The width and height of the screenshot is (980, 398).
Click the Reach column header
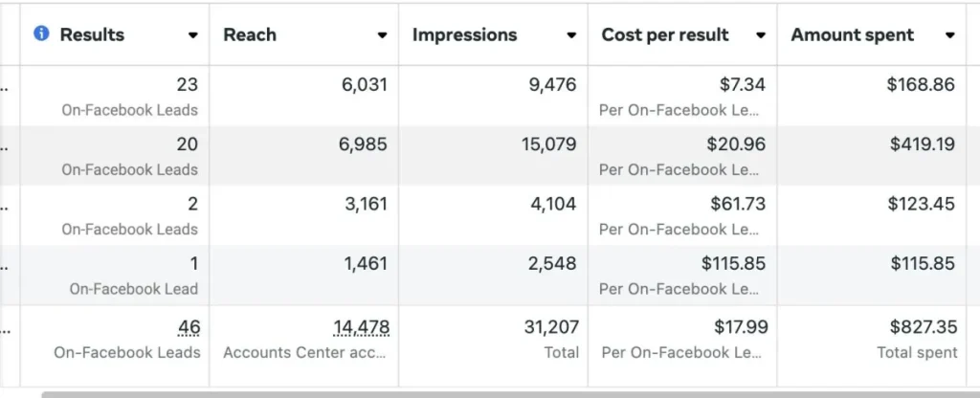coord(249,34)
